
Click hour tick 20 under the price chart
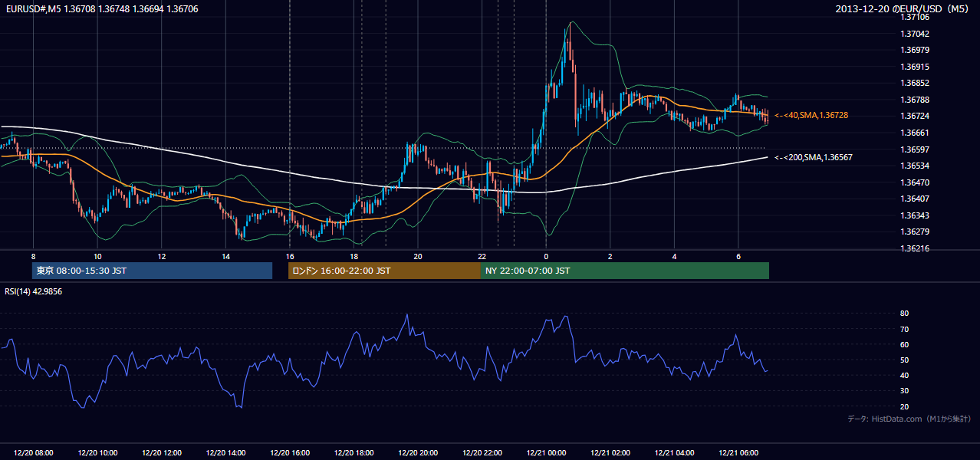(418, 256)
